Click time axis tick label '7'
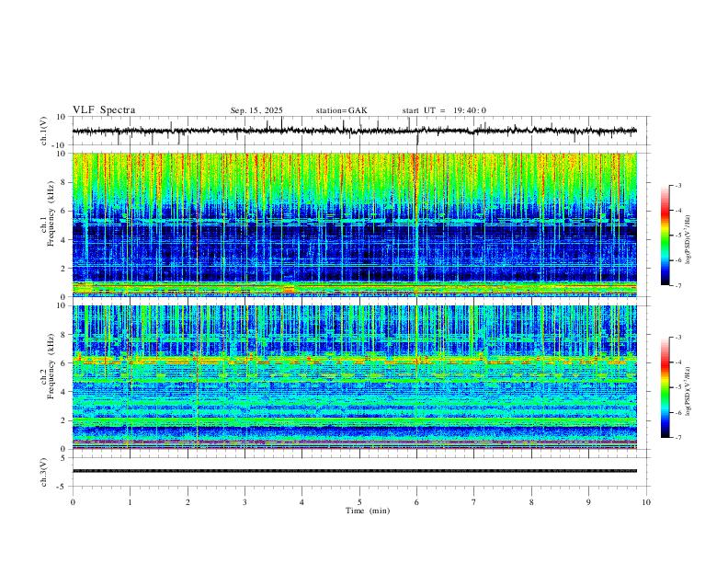This screenshot has height=563, width=728. coord(474,502)
